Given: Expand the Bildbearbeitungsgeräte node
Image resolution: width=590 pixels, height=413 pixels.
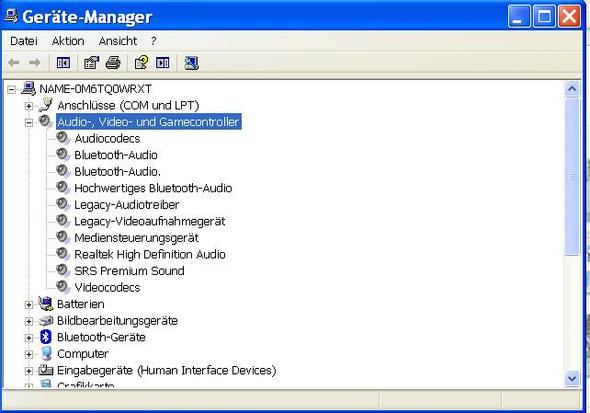Looking at the screenshot, I should tap(29, 321).
